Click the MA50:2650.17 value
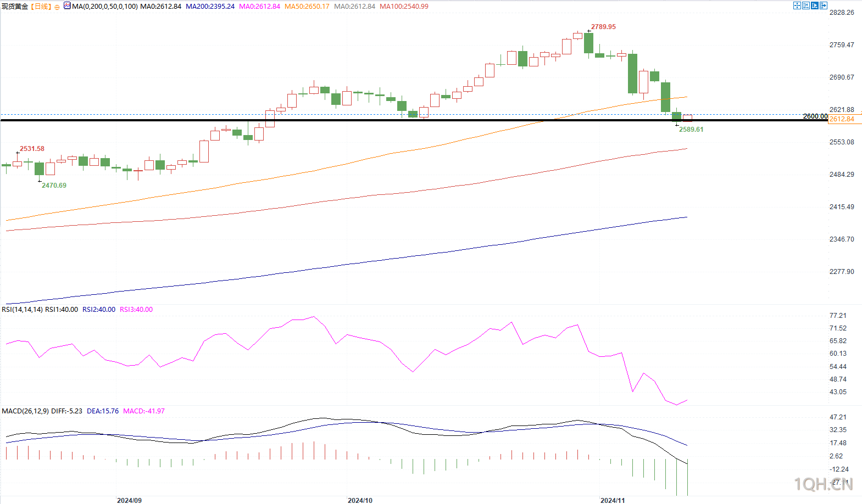The image size is (862, 504). point(307,7)
